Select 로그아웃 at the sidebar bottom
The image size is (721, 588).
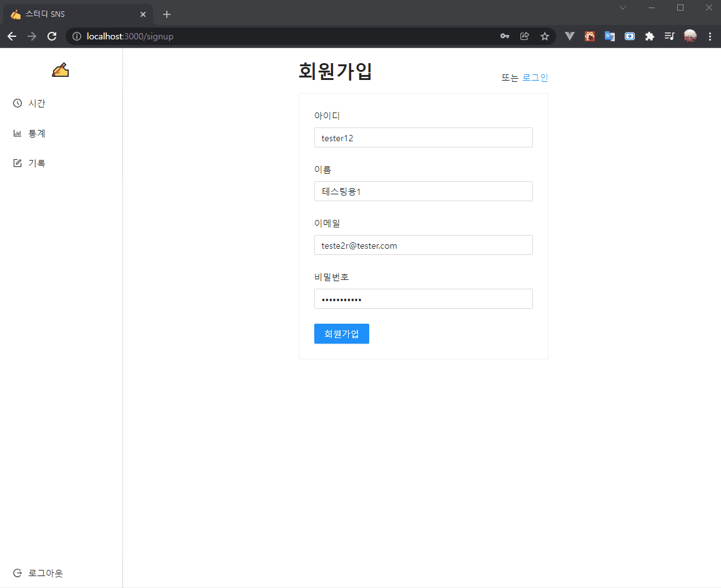61,573
